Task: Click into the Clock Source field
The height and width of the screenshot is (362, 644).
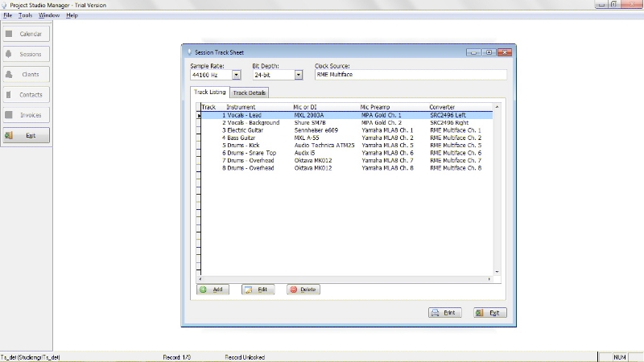Action: coord(411,75)
